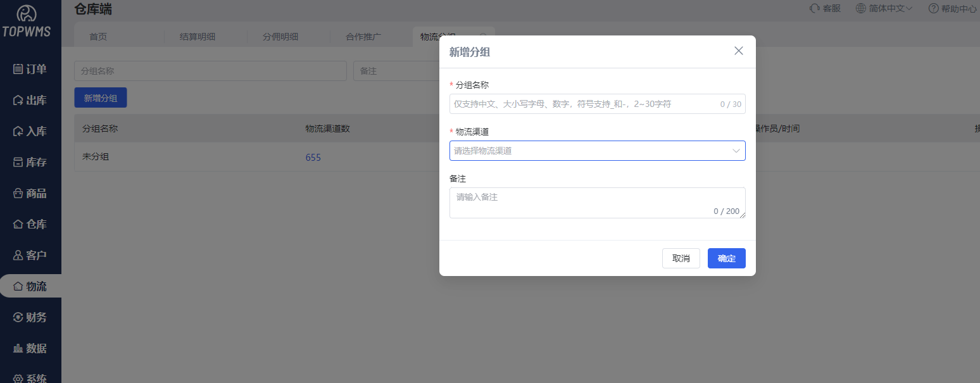Click the 备注 search field
The width and height of the screenshot is (980, 383).
coord(396,71)
